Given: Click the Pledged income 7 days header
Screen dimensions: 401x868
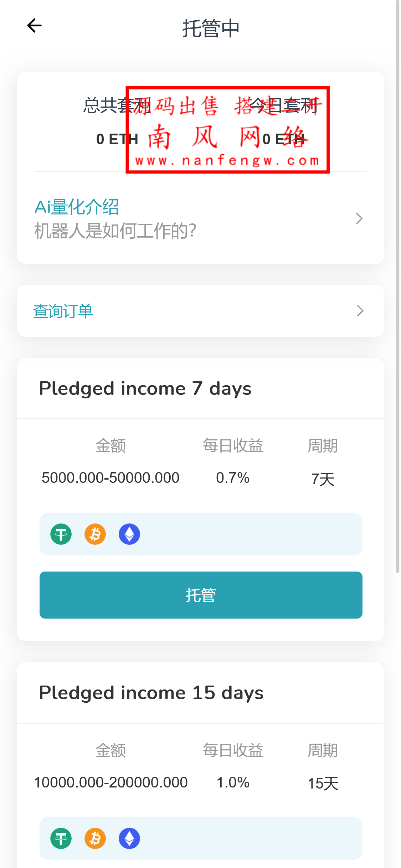Looking at the screenshot, I should 145,388.
